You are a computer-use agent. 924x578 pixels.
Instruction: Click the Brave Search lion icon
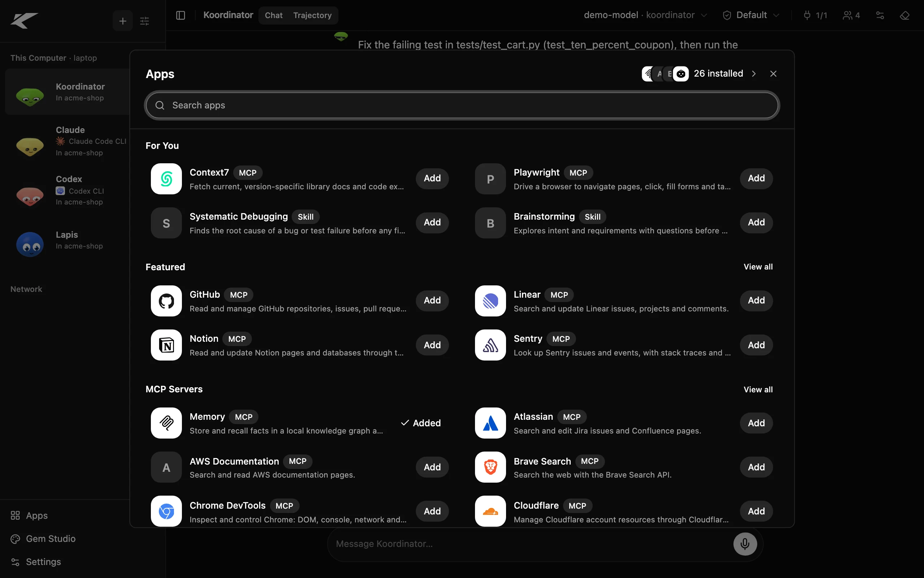(x=490, y=467)
